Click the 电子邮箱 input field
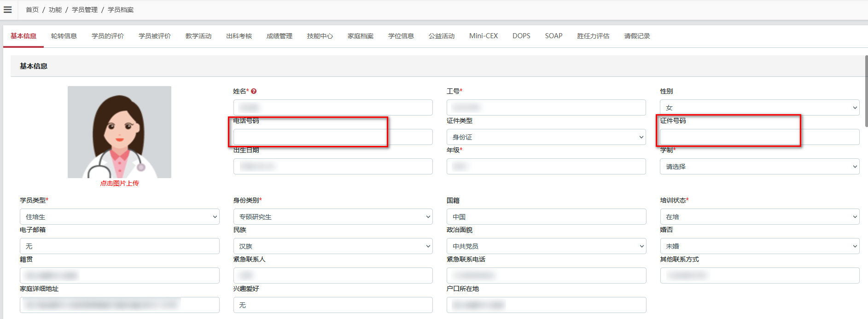The height and width of the screenshot is (319, 868). pos(120,246)
